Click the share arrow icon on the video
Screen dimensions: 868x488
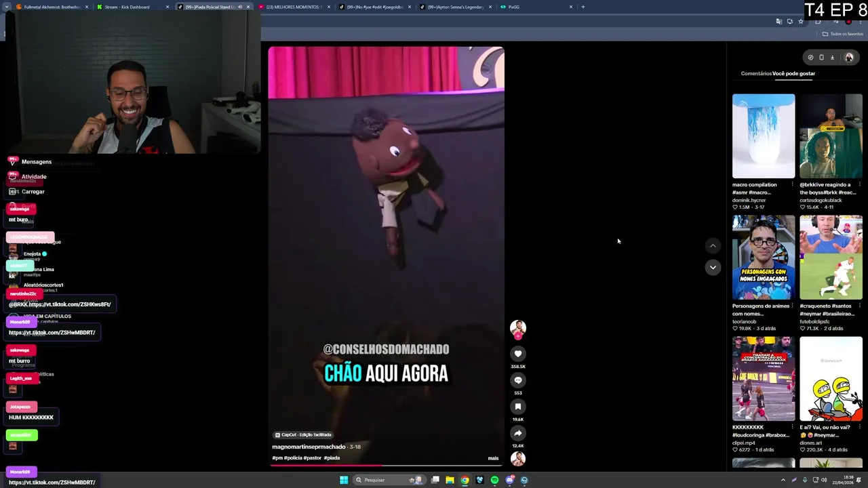pyautogui.click(x=517, y=433)
